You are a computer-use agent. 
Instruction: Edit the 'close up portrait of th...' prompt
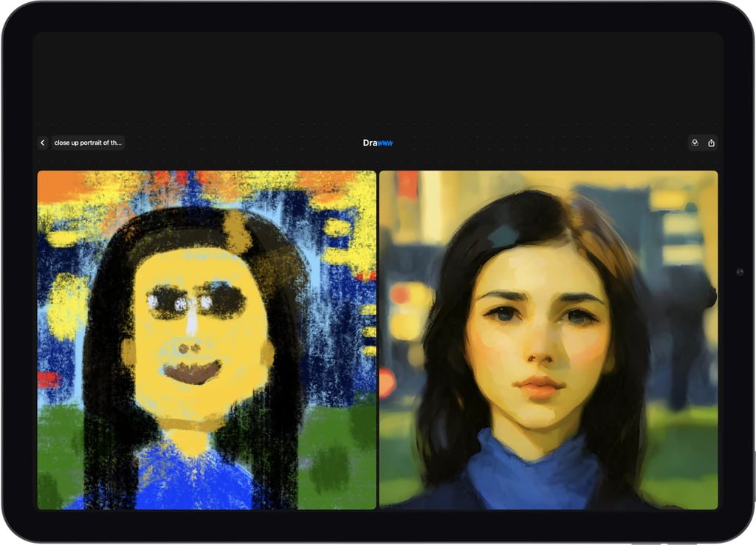[x=88, y=143]
